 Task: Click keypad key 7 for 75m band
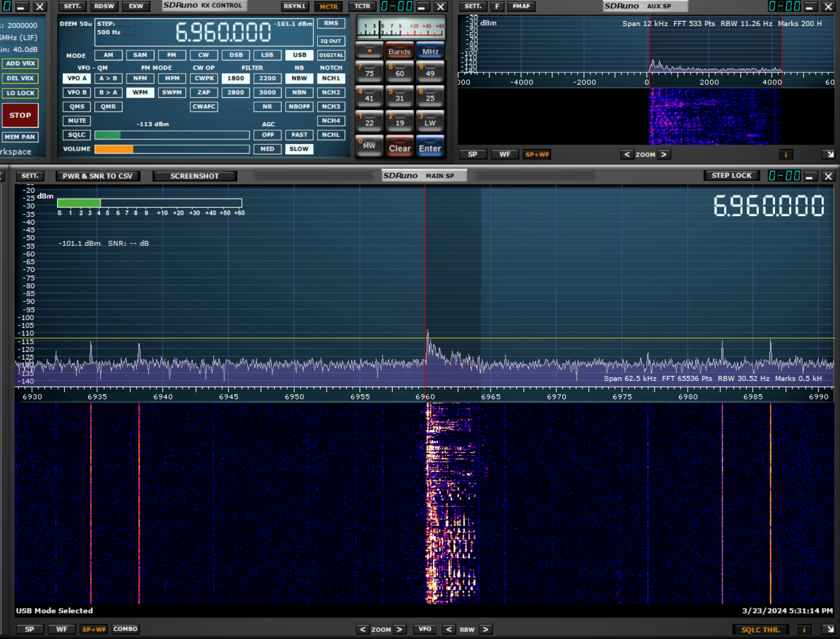(369, 71)
